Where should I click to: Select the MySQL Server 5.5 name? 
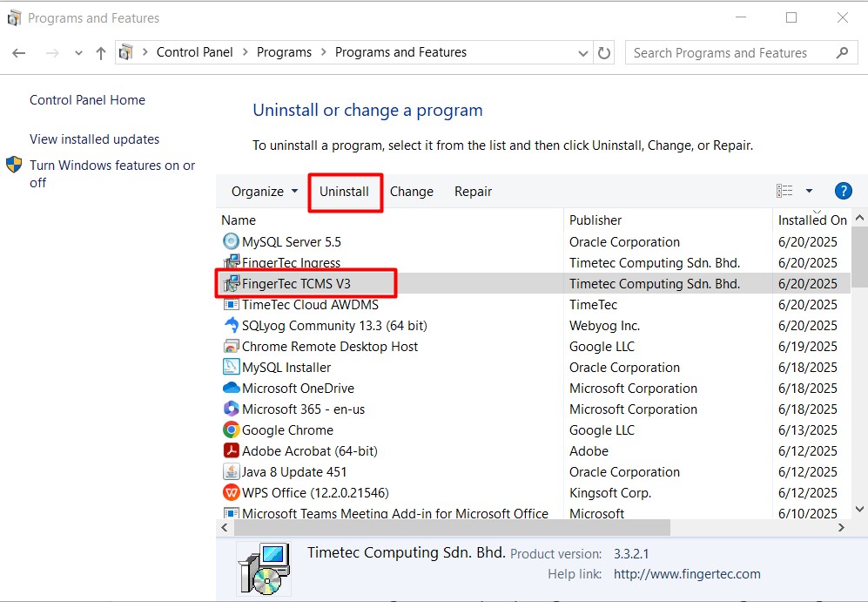pos(292,242)
